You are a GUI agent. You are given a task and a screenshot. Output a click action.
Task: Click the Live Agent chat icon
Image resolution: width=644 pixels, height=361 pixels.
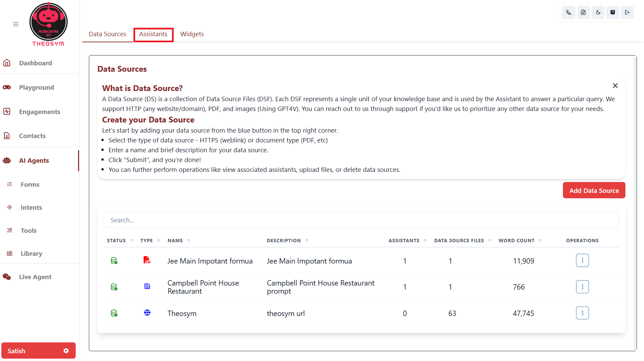click(x=7, y=277)
